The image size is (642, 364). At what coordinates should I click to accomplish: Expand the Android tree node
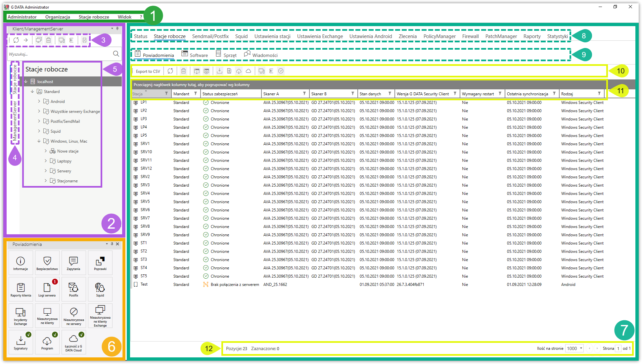(x=39, y=101)
